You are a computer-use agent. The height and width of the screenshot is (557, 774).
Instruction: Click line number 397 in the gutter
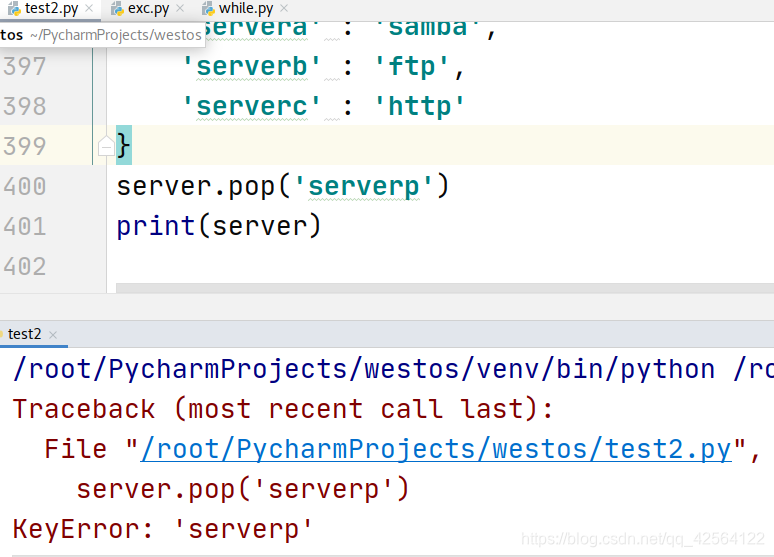pyautogui.click(x=25, y=66)
